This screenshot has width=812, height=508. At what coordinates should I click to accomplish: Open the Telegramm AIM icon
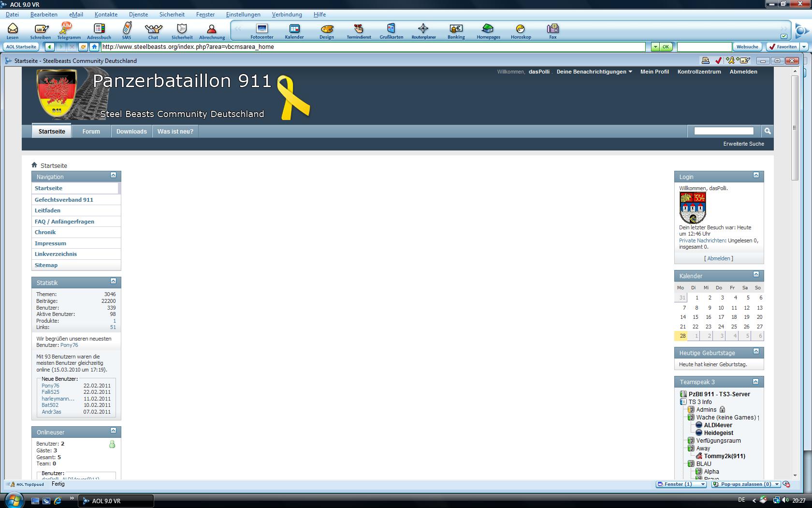(69, 30)
